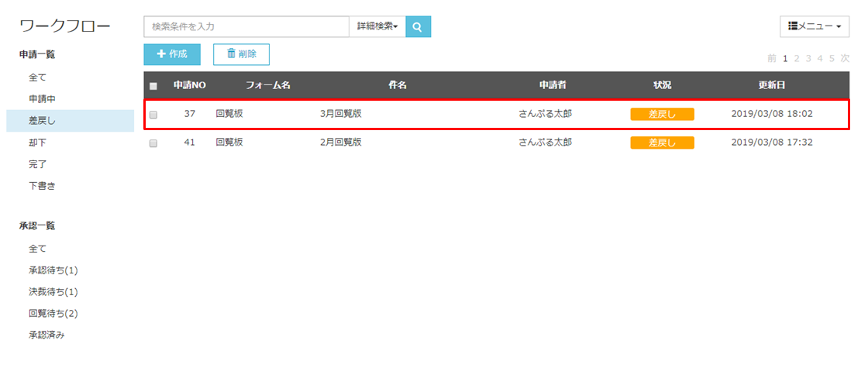Click the 更新日 column header
Screen dimensions: 868x392
point(772,85)
